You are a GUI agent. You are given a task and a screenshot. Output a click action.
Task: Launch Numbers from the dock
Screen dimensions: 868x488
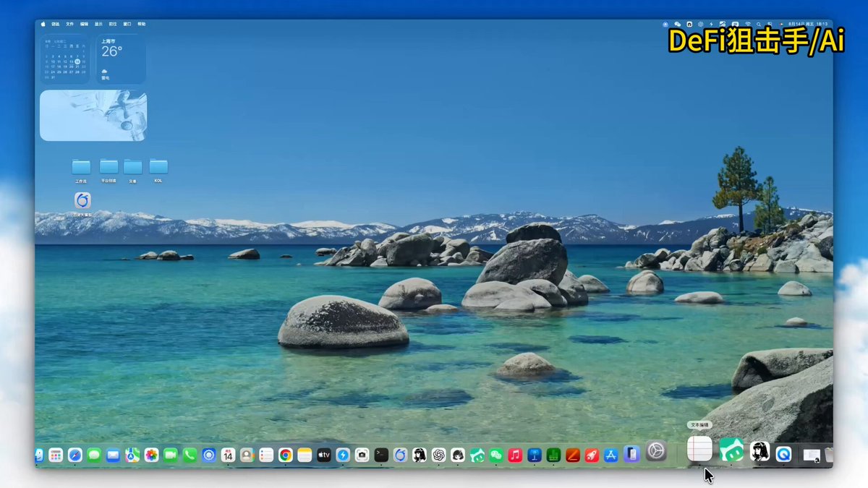pos(553,455)
